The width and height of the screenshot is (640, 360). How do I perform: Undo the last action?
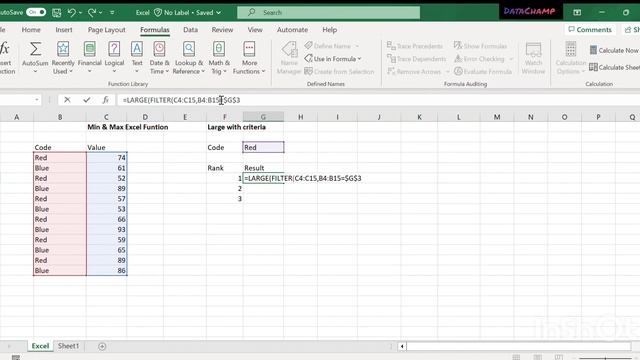click(71, 13)
